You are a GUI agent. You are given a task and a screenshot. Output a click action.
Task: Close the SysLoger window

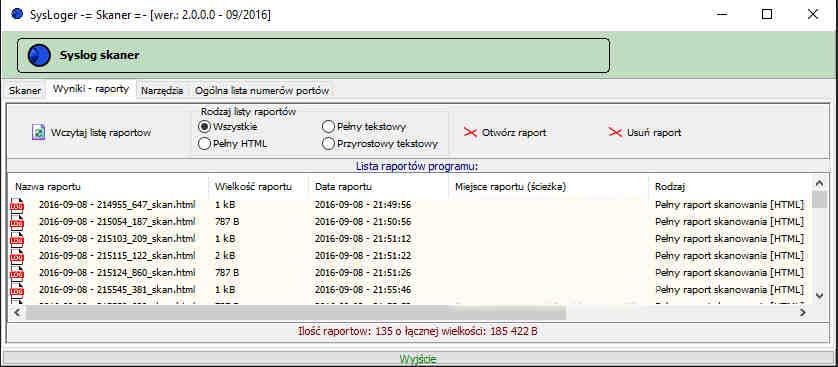[813, 14]
